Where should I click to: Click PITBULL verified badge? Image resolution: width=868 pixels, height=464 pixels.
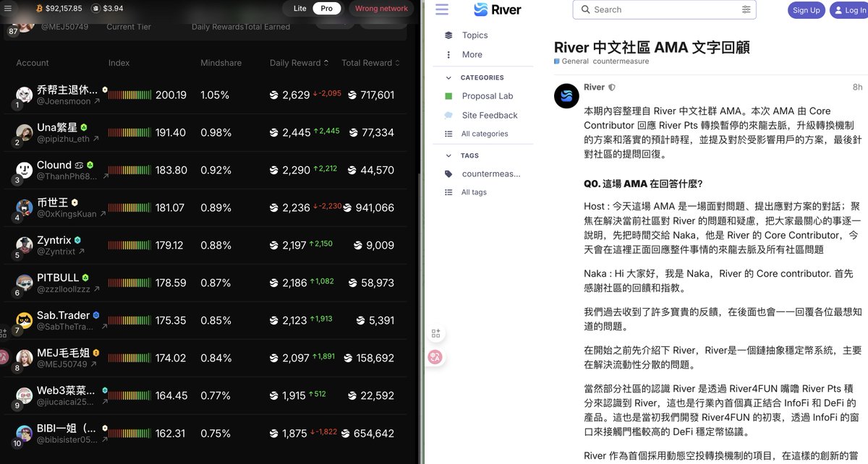click(x=85, y=278)
